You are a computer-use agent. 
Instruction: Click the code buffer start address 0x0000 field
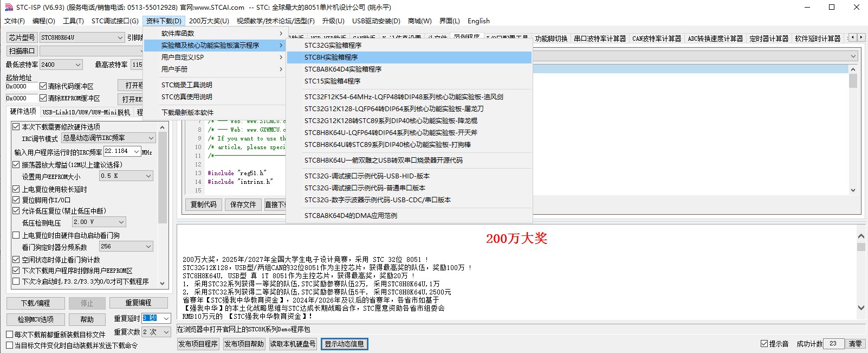point(21,86)
